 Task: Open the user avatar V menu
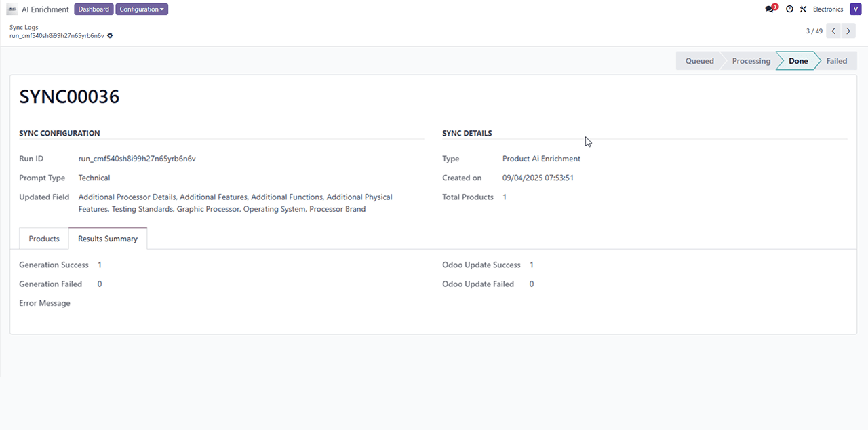tap(855, 9)
